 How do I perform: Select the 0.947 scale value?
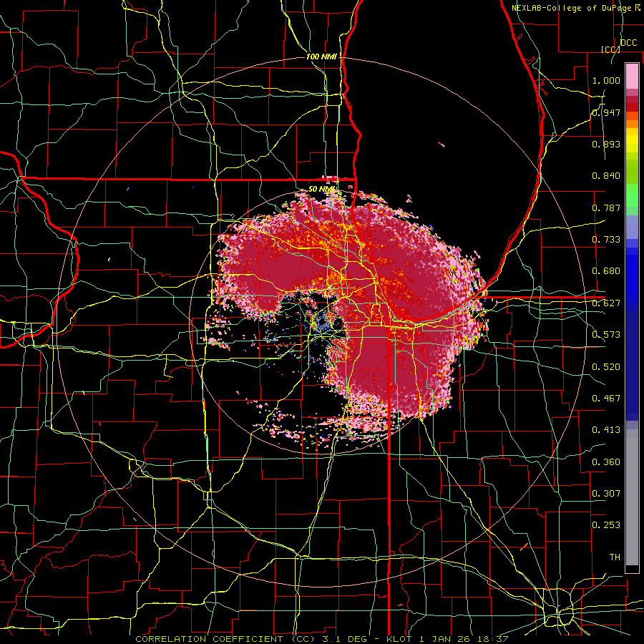coord(606,112)
